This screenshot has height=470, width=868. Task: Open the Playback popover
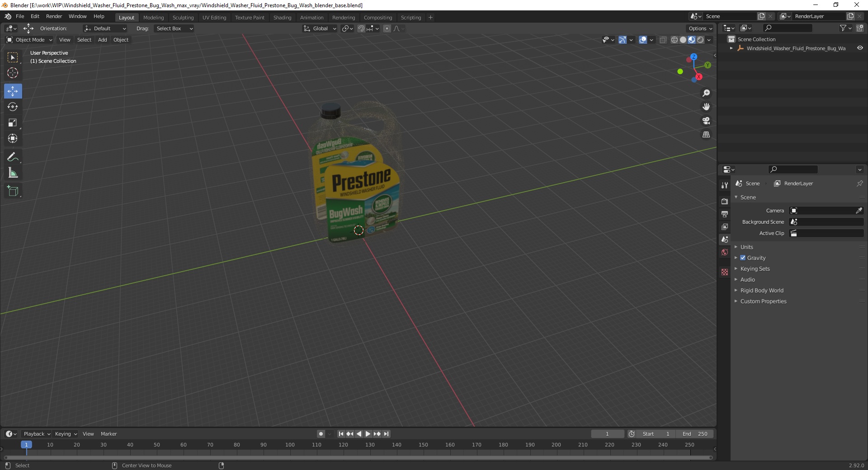point(37,434)
